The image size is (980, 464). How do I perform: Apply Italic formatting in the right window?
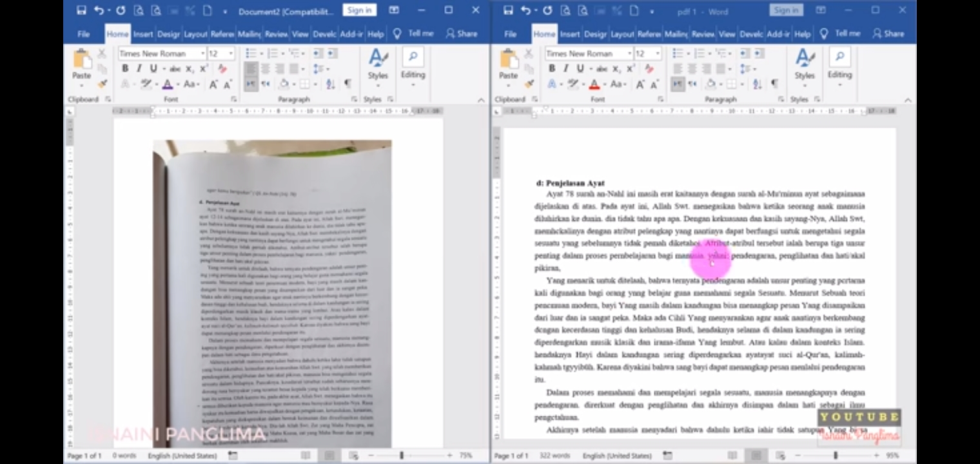565,68
